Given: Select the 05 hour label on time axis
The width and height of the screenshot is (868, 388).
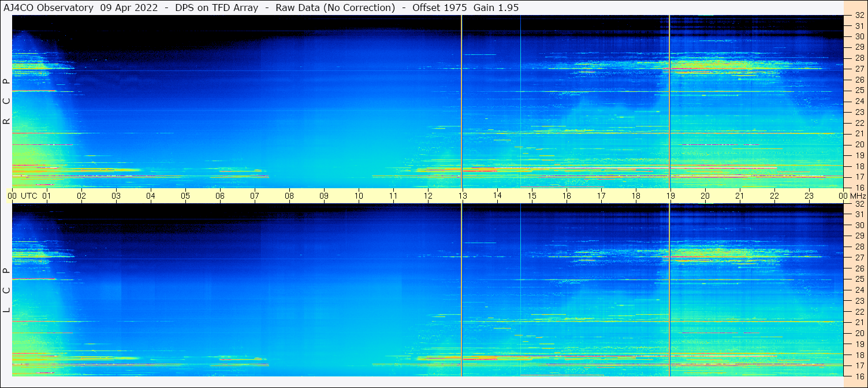Looking at the screenshot, I should [x=185, y=196].
